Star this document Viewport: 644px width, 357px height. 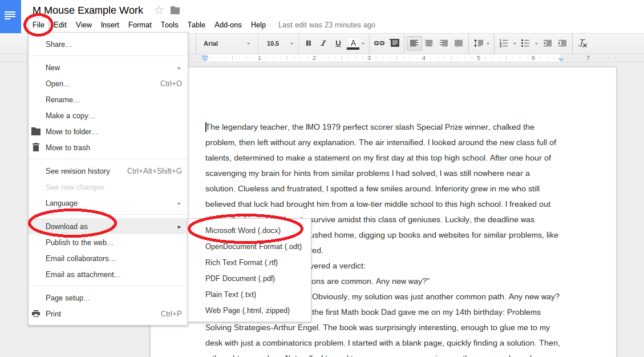(159, 10)
